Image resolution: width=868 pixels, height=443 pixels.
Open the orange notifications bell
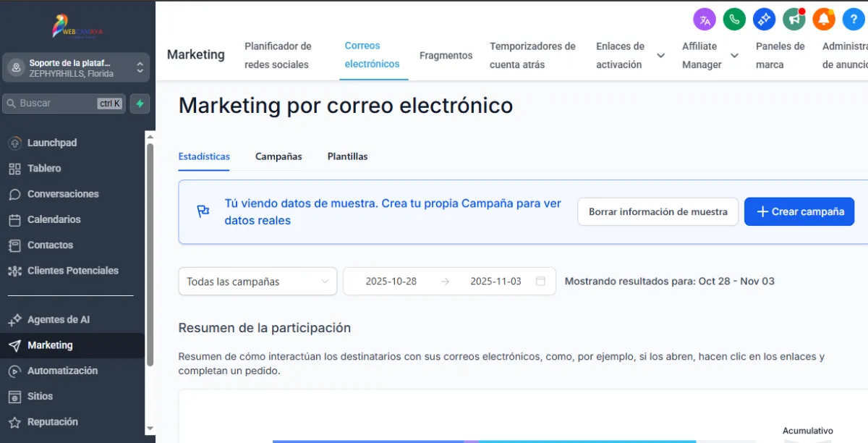(x=824, y=20)
